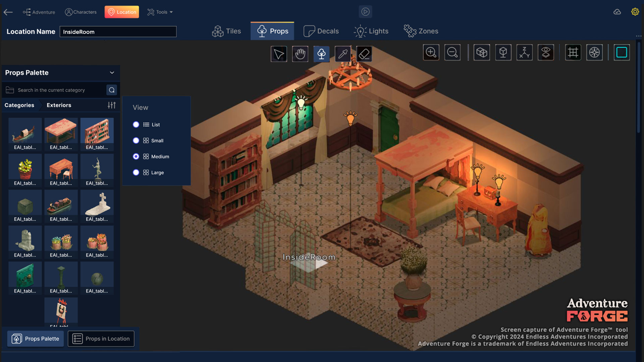The height and width of the screenshot is (362, 644).
Task: Collapse the Props Palette chevron
Action: (112, 73)
